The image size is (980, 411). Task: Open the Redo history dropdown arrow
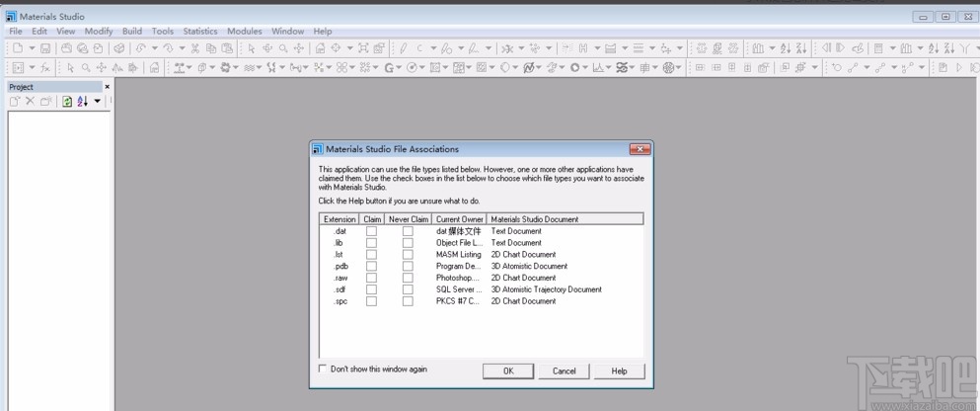tap(182, 48)
